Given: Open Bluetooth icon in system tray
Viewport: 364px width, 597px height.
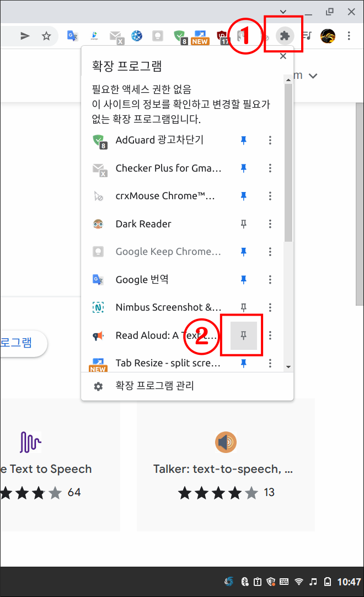Looking at the screenshot, I should (244, 582).
